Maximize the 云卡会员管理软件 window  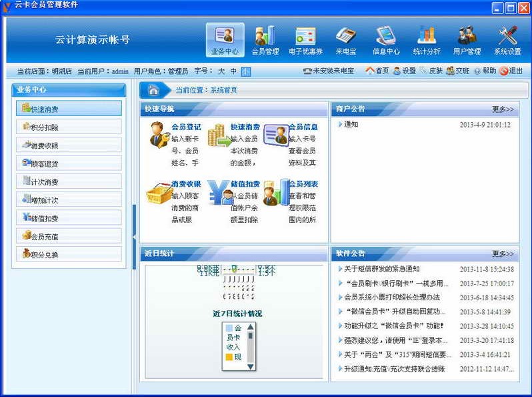pos(511,8)
